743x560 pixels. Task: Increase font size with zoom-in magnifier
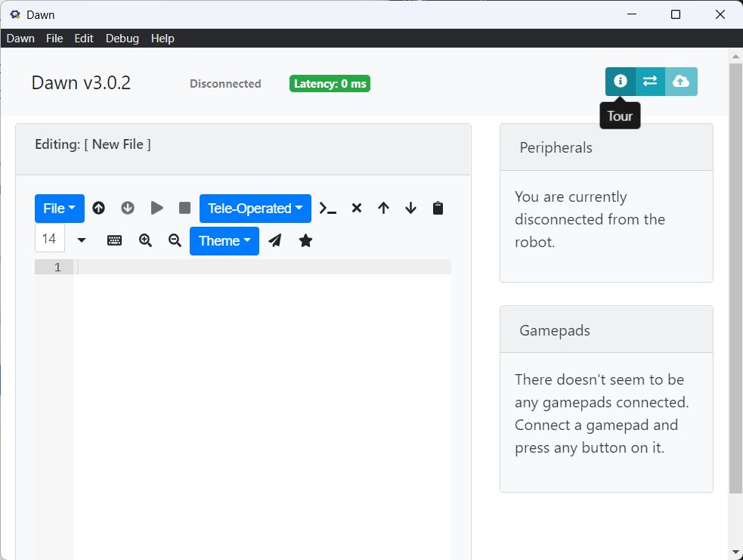click(145, 240)
